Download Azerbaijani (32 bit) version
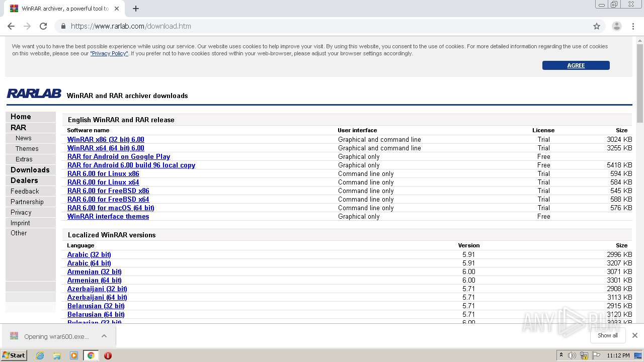Screen dimensions: 644x362 [x=97, y=289]
